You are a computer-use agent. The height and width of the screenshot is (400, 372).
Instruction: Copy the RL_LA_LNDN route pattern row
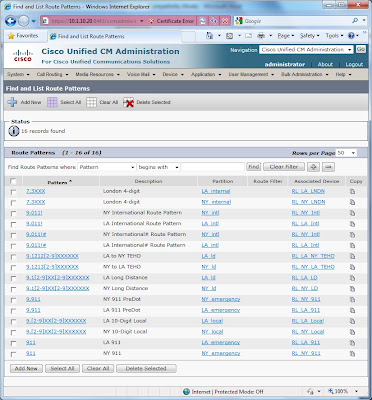352,191
